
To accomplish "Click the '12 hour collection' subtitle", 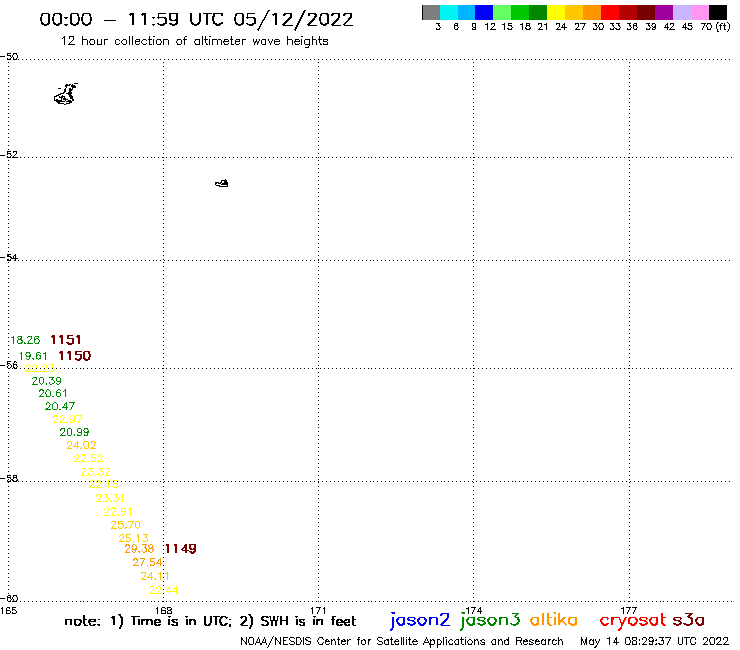I will 194,41.
